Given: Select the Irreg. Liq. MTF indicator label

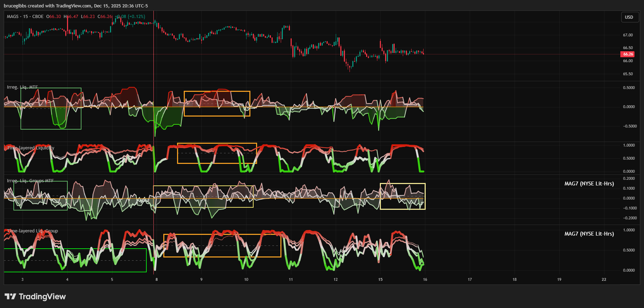Looking at the screenshot, I should pos(22,87).
